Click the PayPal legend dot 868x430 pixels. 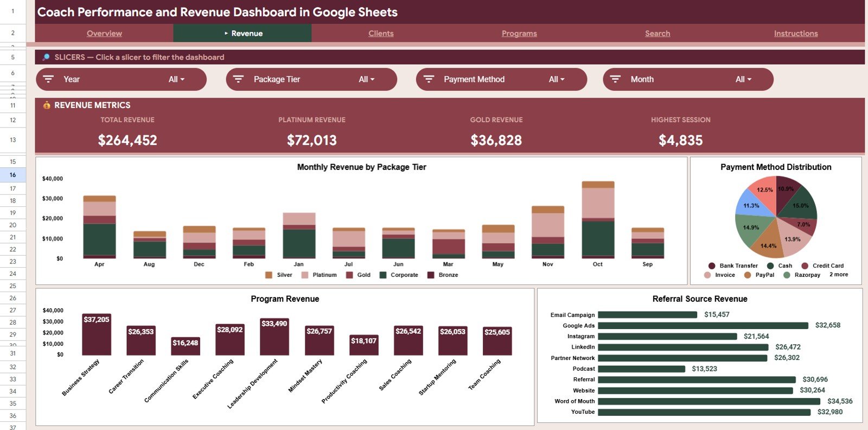coord(748,275)
